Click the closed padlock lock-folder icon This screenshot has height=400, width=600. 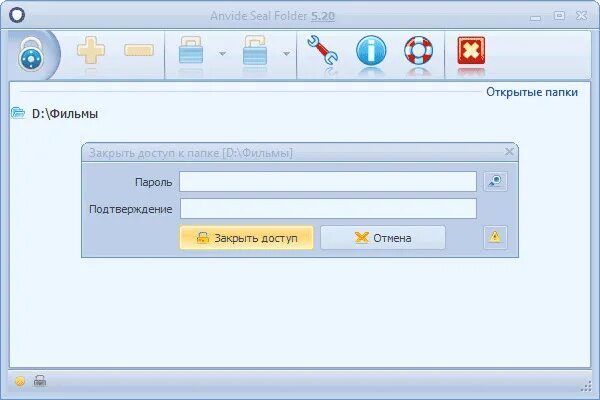tap(191, 50)
